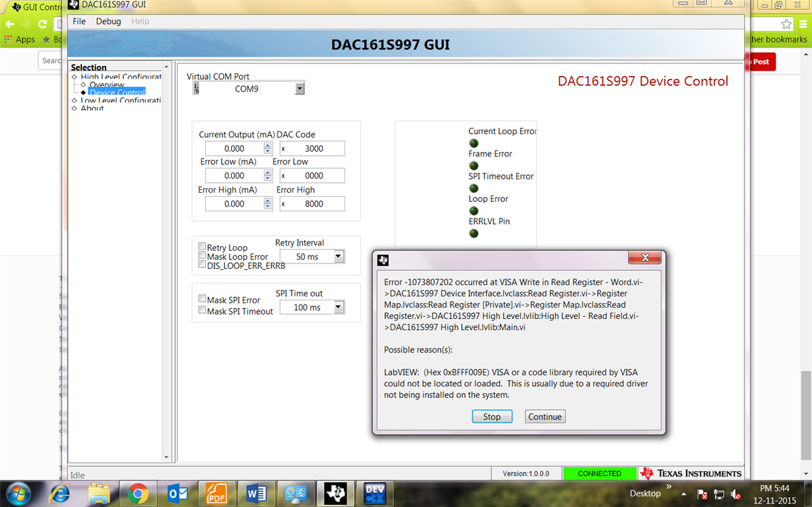The image size is (812, 507).
Task: Click the error dialog title icon
Action: (x=383, y=260)
